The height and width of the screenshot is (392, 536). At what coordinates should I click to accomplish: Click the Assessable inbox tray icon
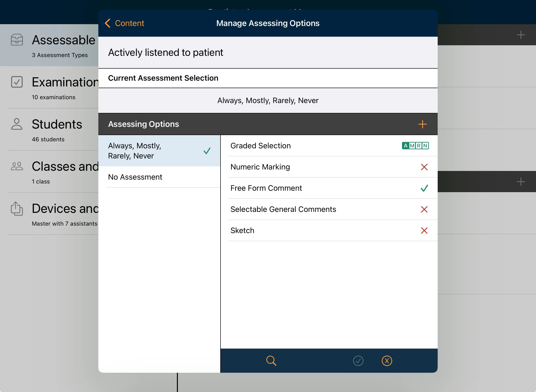pos(17,40)
